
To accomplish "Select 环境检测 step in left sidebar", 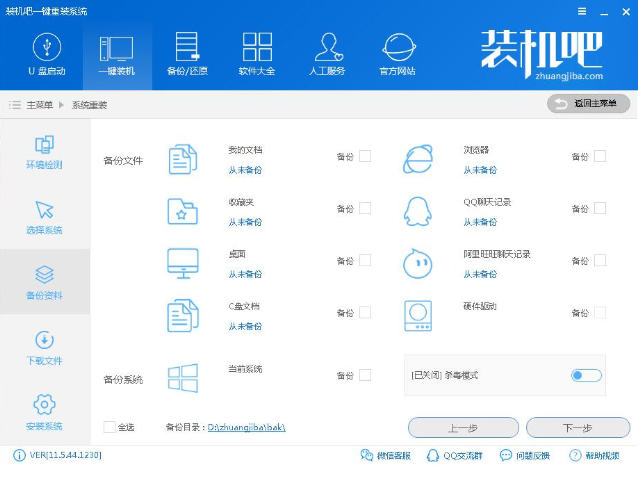I will 44,152.
